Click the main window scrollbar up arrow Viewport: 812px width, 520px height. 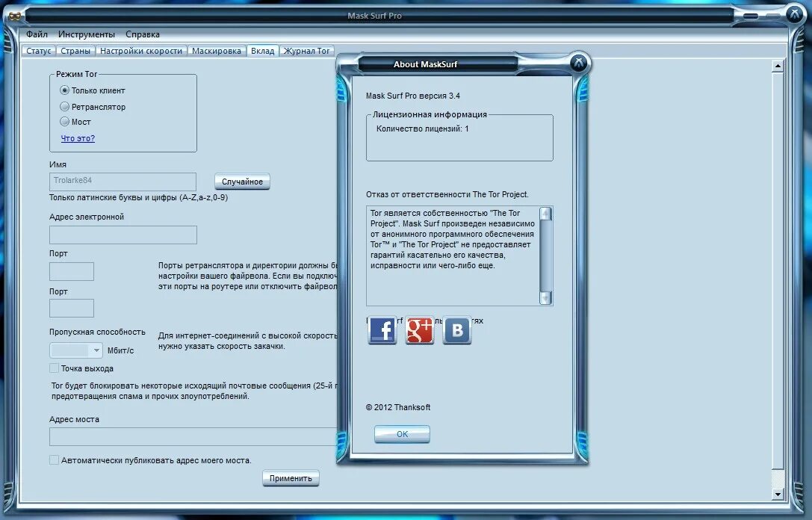click(x=778, y=66)
